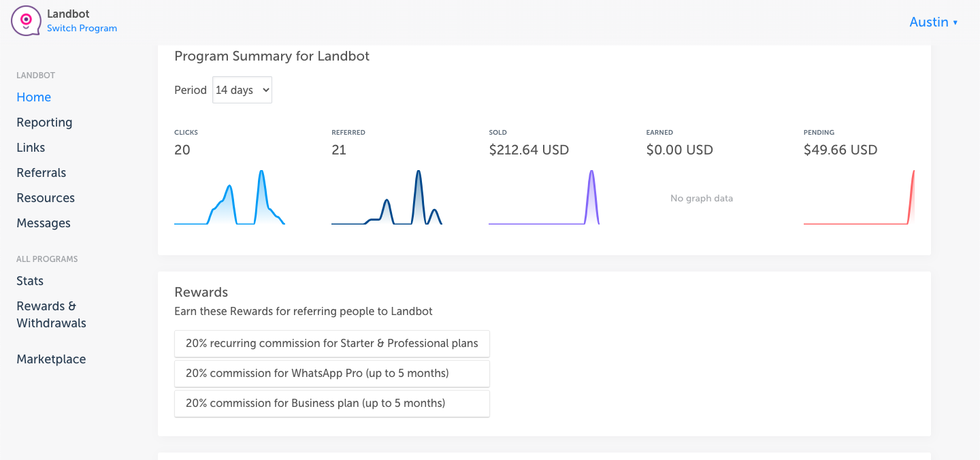Select the Business plan commission reward

pyautogui.click(x=332, y=404)
